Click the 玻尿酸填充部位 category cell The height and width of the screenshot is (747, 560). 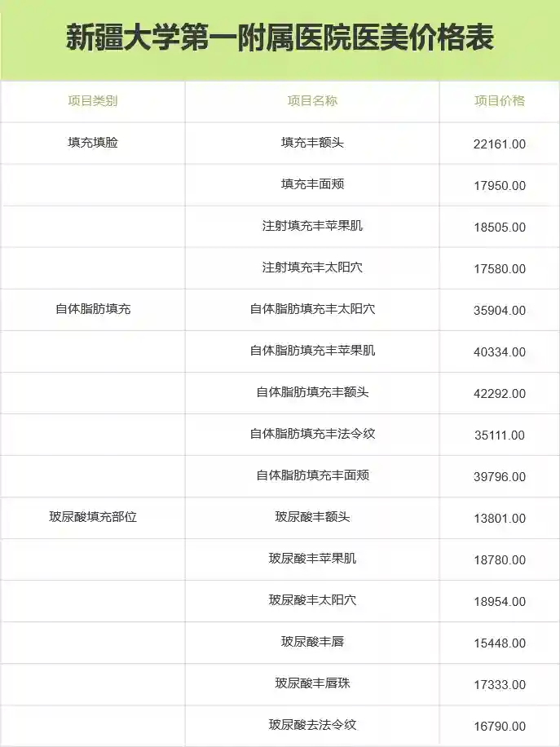click(x=93, y=517)
